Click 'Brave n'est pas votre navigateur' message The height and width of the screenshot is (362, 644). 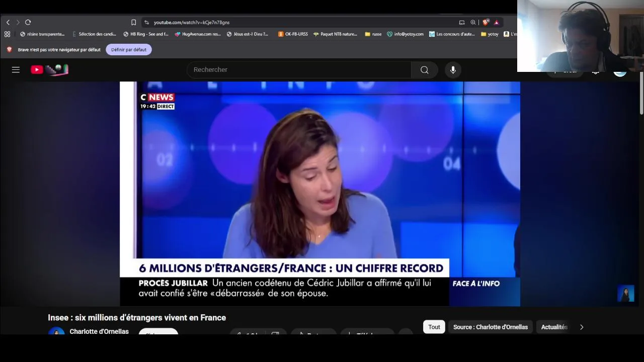pos(59,50)
